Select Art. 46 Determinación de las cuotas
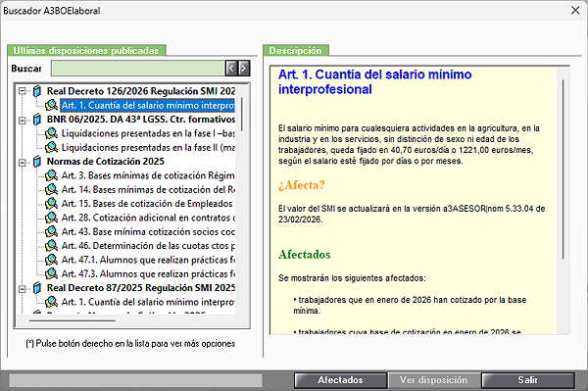This screenshot has width=588, height=391. 148,246
